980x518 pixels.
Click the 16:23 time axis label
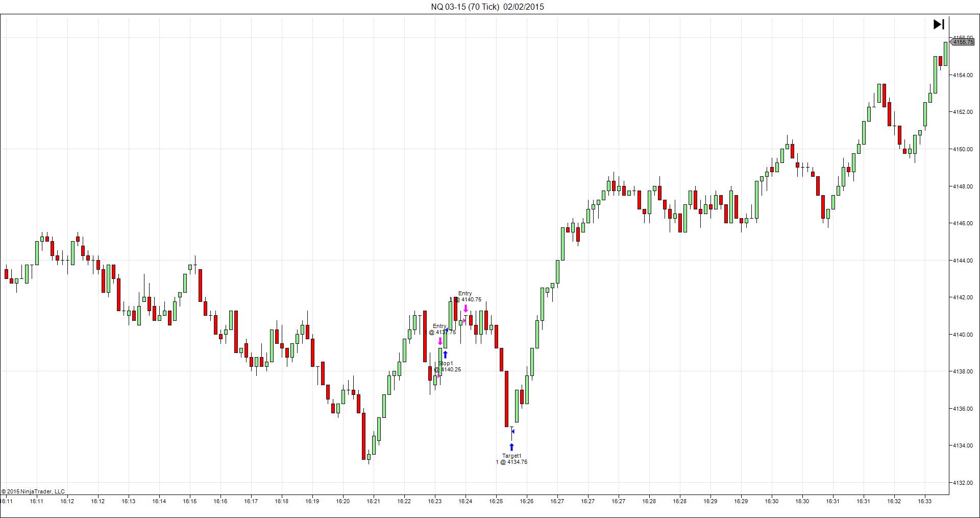click(435, 501)
